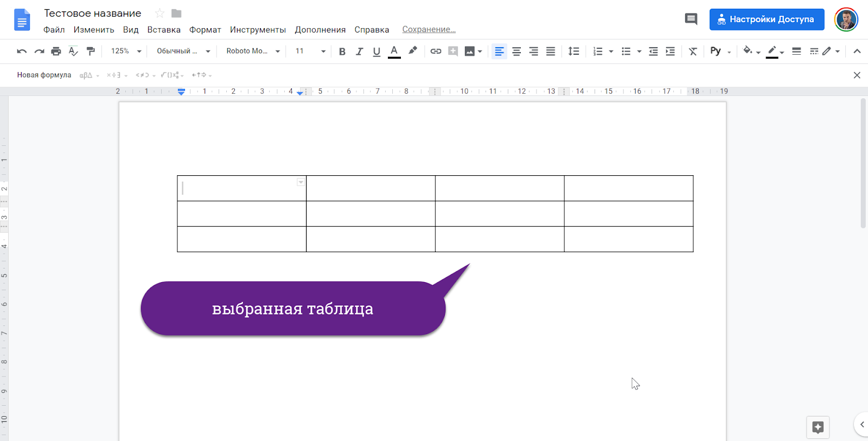Open the font size 11 dropdown
This screenshot has height=441, width=868.
pos(310,51)
